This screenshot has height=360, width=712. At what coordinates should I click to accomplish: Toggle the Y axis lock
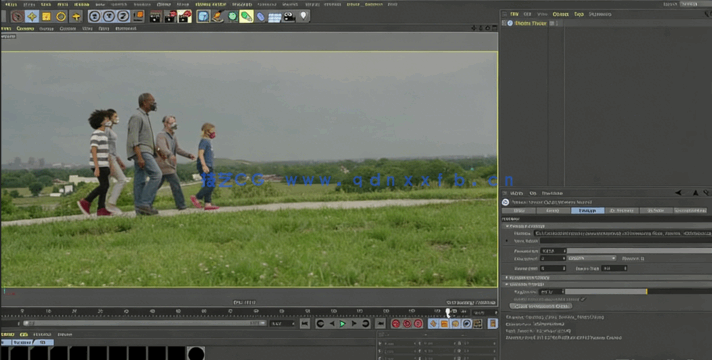coord(109,16)
